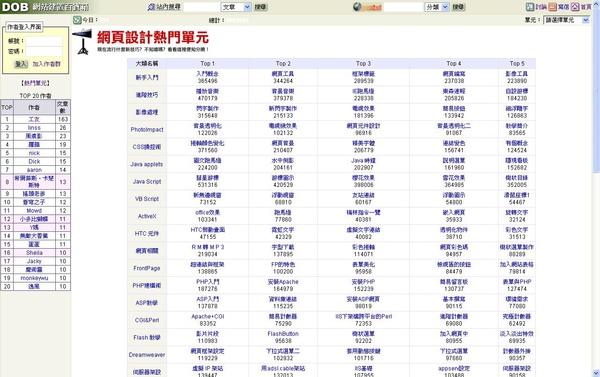Open the 寫信 mail icon
The height and width of the screenshot is (377, 600).
point(552,7)
